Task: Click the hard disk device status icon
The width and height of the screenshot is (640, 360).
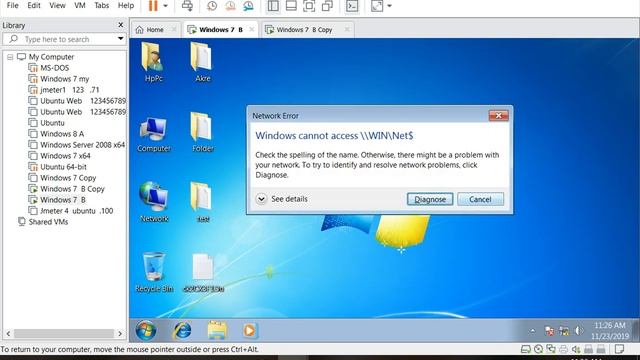Action: (526, 349)
